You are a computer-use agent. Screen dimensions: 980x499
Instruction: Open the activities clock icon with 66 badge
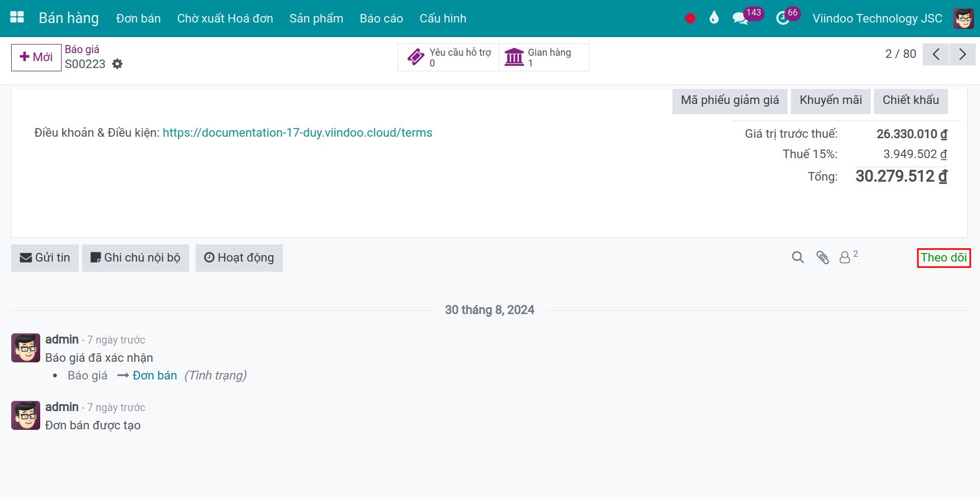783,18
